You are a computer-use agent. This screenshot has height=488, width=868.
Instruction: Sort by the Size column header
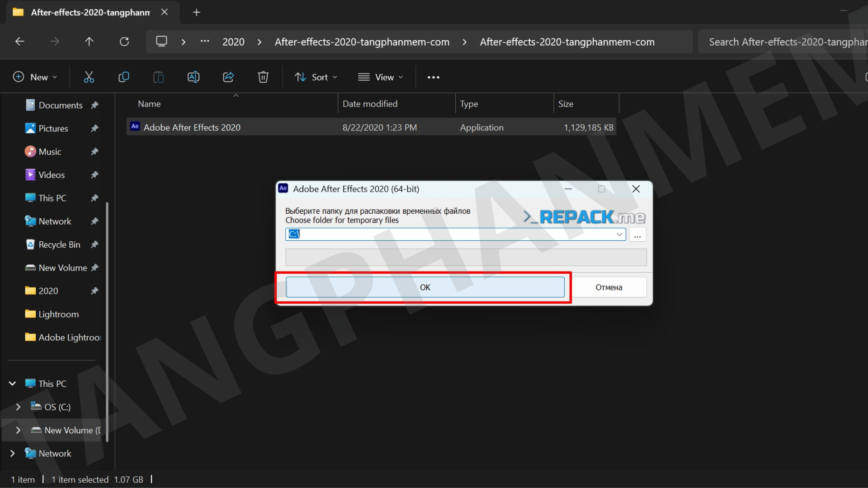[x=586, y=104]
